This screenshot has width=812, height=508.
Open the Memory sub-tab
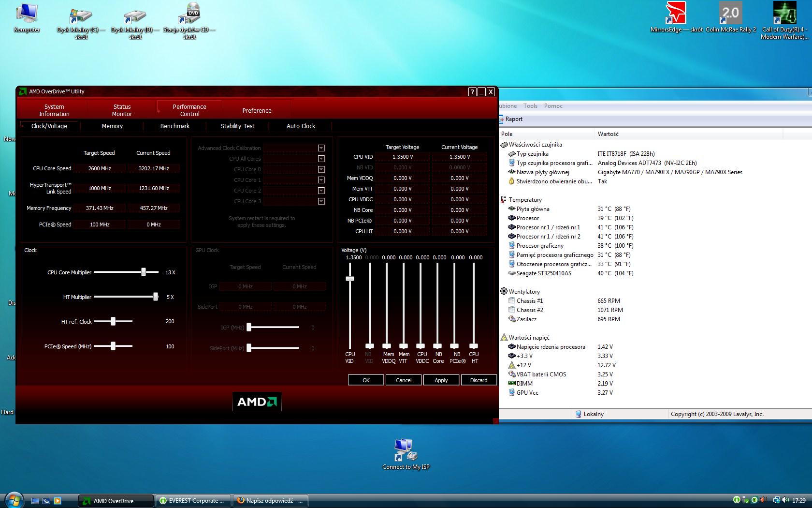[x=112, y=126]
